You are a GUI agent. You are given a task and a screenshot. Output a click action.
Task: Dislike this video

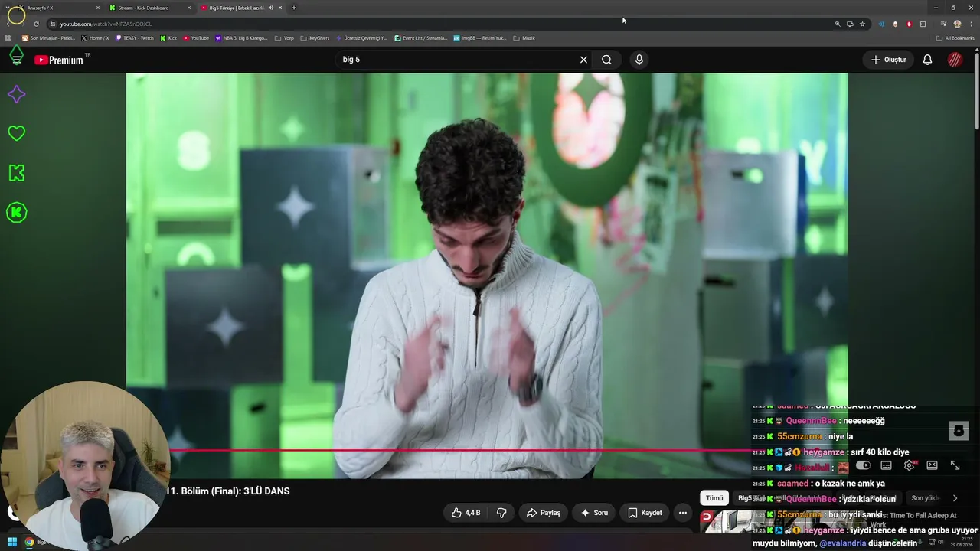pos(501,513)
